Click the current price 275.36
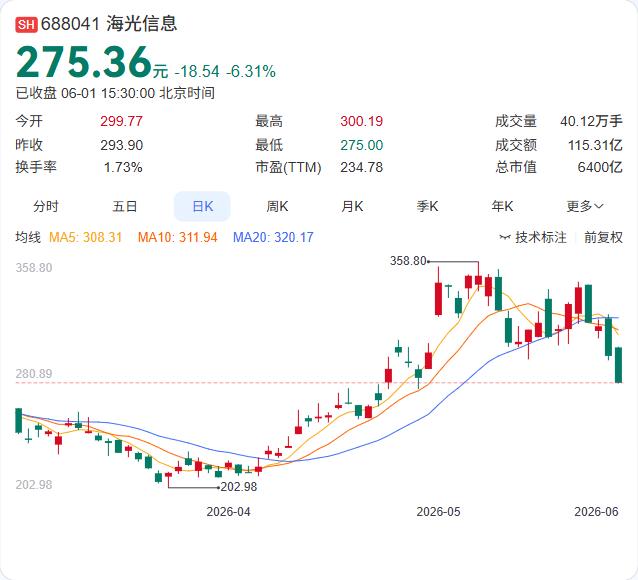638x580 pixels. point(84,62)
